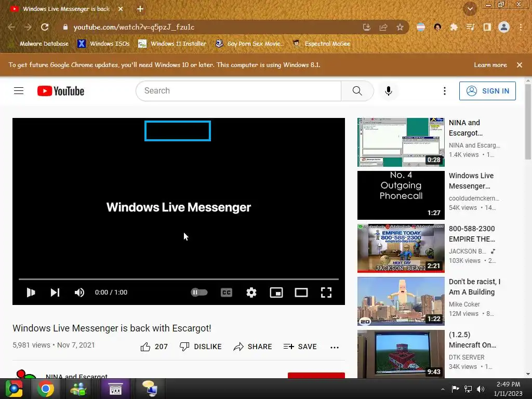Open the media controls icon in the toolbar
Image resolution: width=532 pixels, height=399 pixels.
[471, 27]
